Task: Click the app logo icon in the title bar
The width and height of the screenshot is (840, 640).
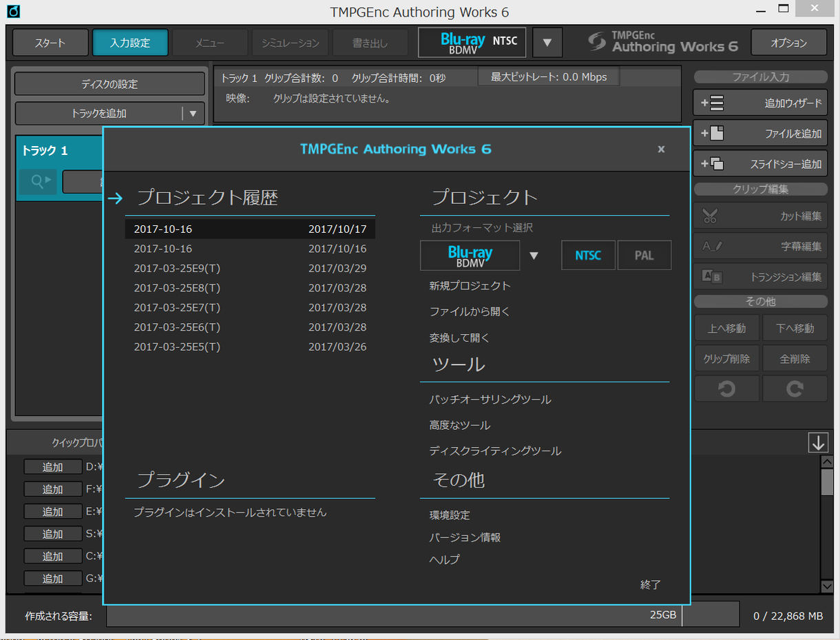Action: coord(13,12)
